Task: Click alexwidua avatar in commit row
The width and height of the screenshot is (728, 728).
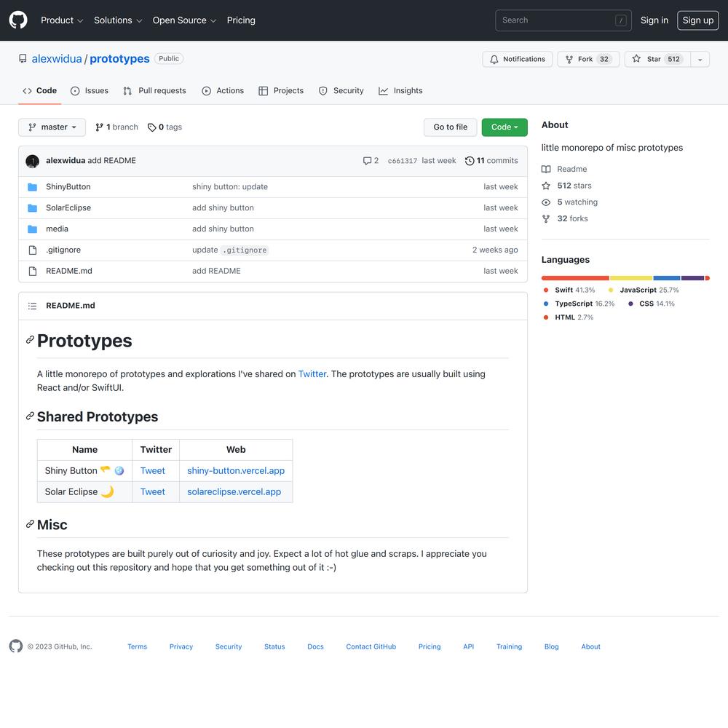Action: pos(33,161)
